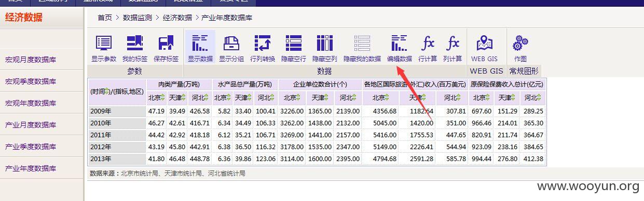This screenshot has height=201, width=644.
Task: Go to 首页 in the breadcrumb
Action: point(105,18)
